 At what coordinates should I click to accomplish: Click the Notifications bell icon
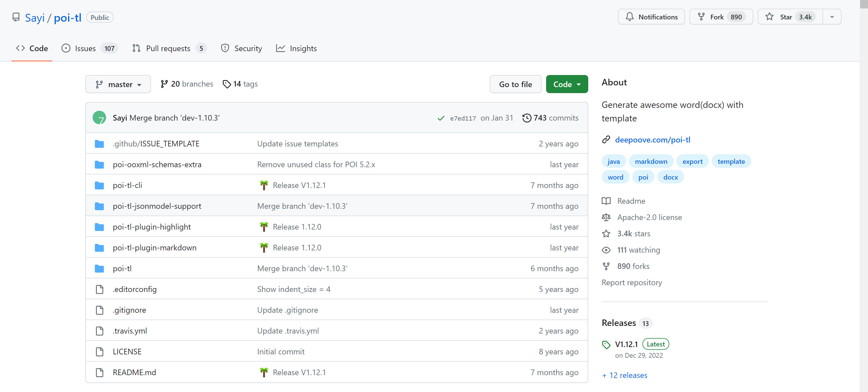(629, 17)
